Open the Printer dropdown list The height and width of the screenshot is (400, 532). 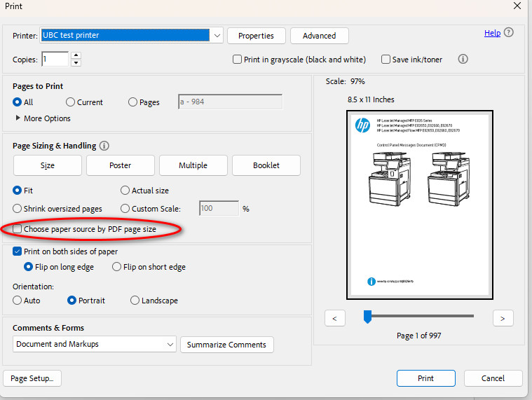click(x=131, y=35)
